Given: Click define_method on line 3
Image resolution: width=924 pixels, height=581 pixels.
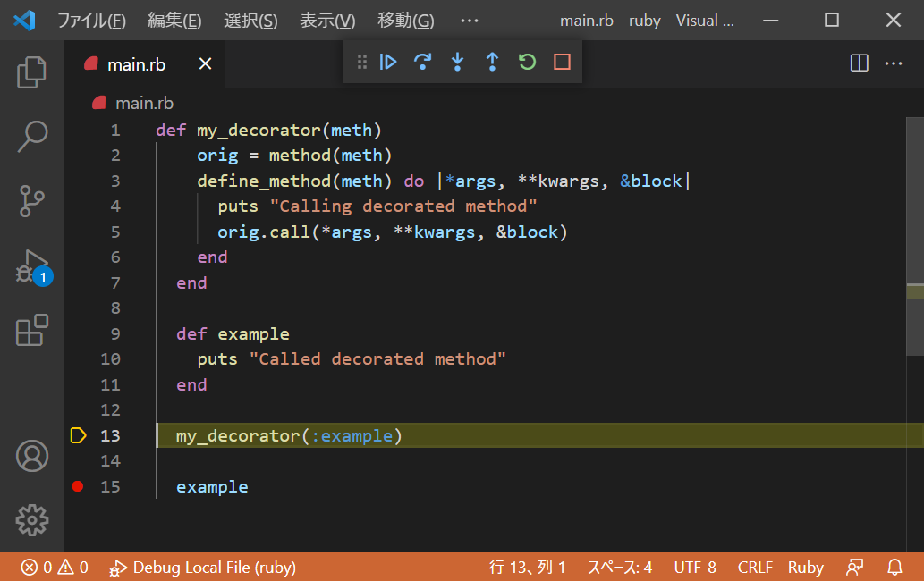Looking at the screenshot, I should (264, 181).
